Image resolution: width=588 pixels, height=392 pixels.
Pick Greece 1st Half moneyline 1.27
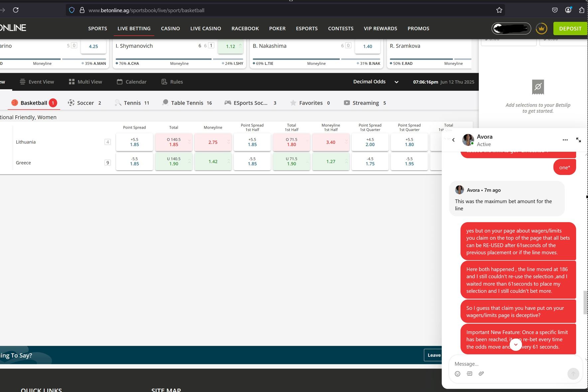(x=331, y=162)
